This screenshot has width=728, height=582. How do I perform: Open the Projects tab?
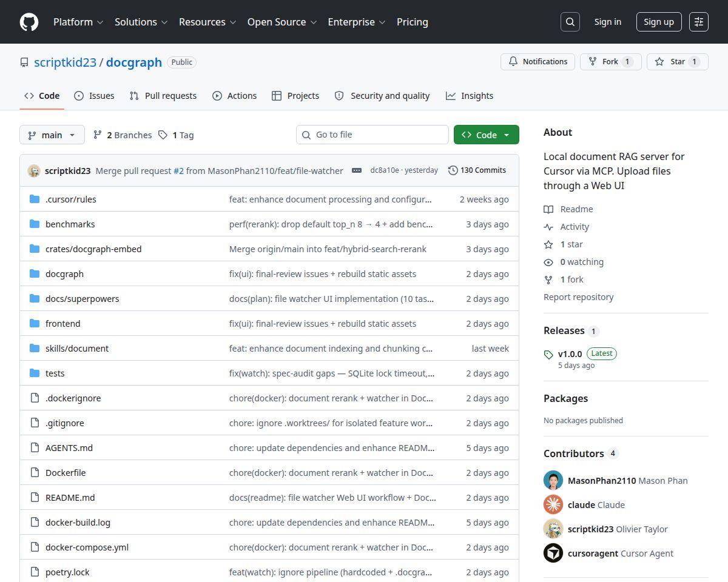[x=295, y=96]
